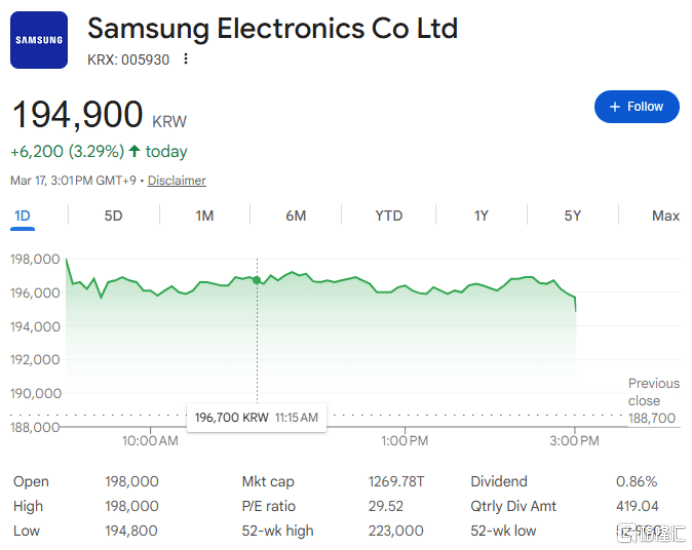This screenshot has width=692, height=550.
Task: Click the Dividend label
Action: (x=499, y=482)
